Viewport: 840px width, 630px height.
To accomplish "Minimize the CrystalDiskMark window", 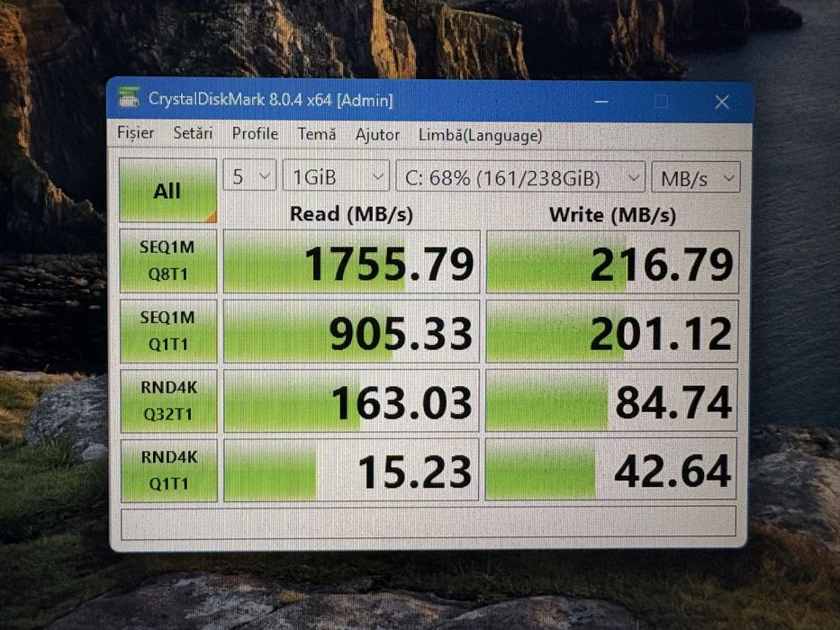I will tap(601, 101).
